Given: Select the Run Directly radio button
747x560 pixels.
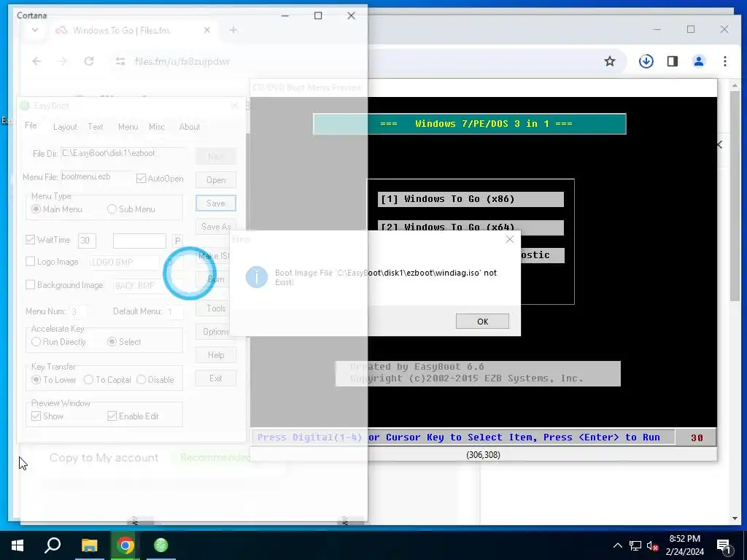Looking at the screenshot, I should point(36,341).
